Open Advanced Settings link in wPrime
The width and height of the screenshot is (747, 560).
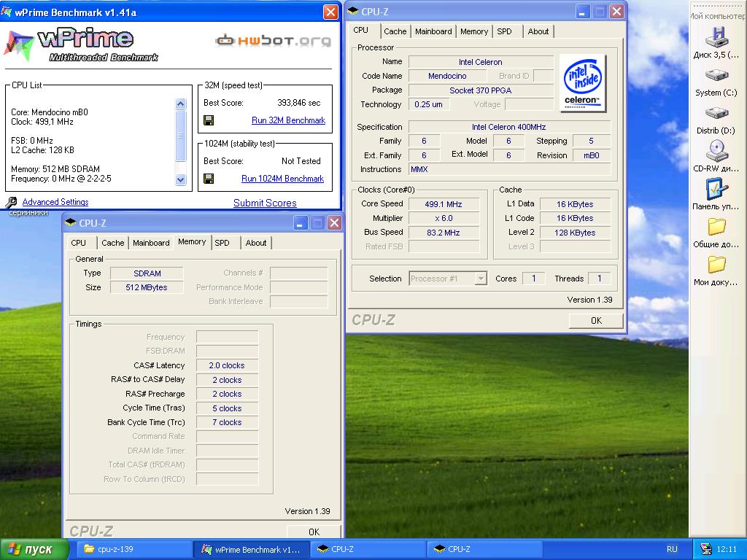coord(55,202)
